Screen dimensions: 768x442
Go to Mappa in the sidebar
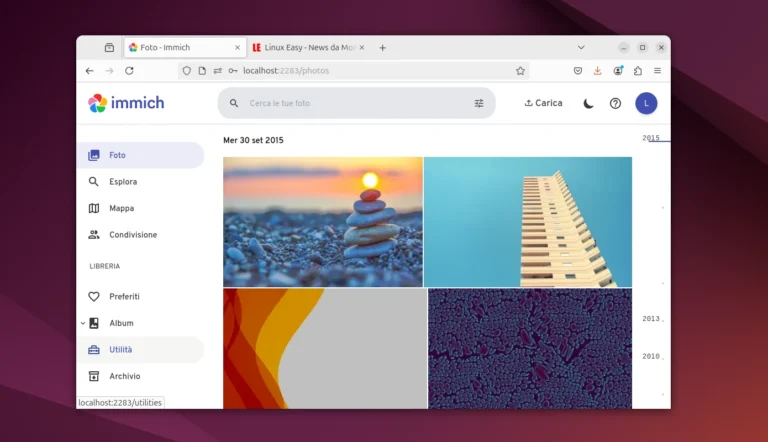point(121,208)
